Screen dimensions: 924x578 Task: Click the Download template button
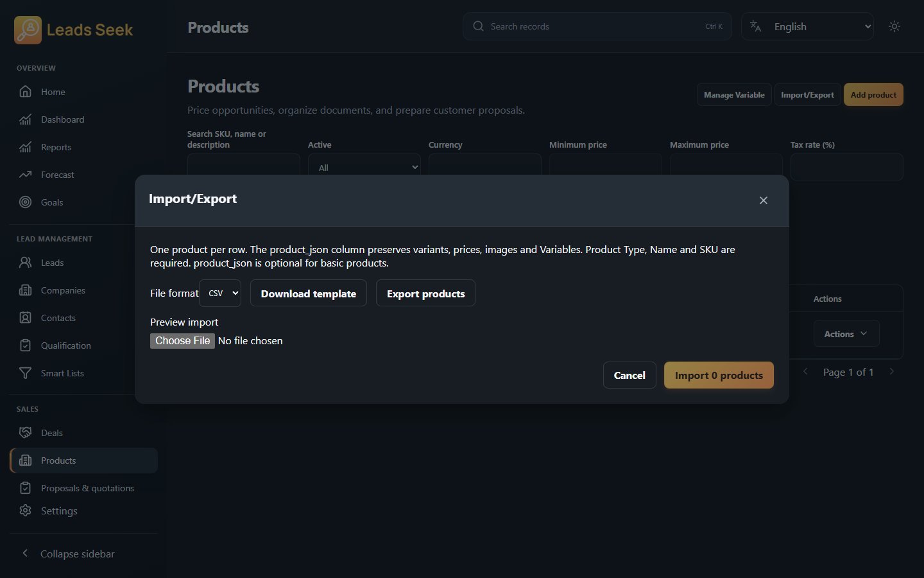pos(309,293)
